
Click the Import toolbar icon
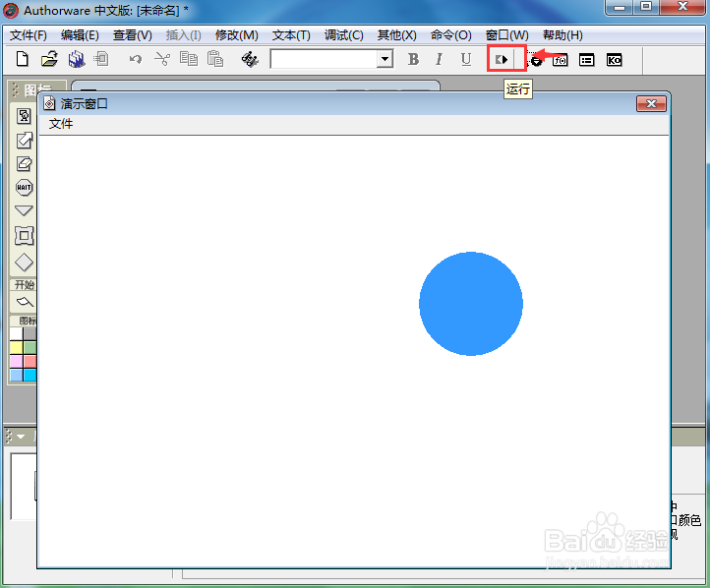click(101, 59)
